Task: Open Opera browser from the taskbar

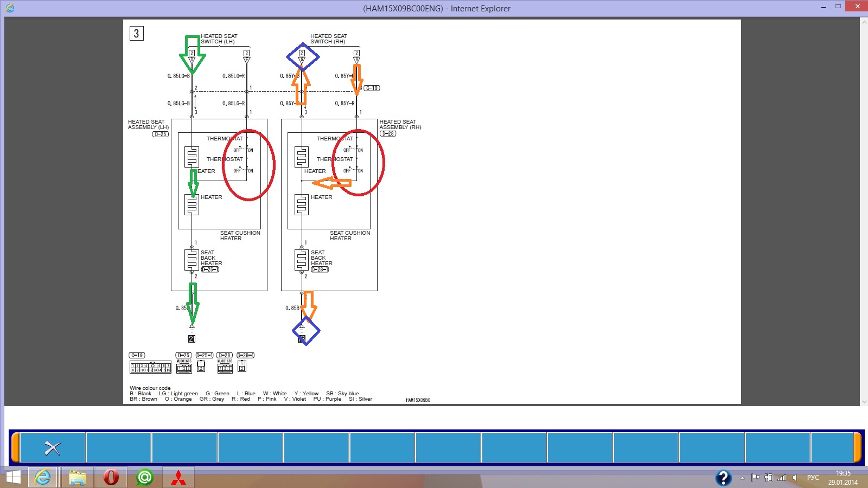Action: pyautogui.click(x=111, y=478)
